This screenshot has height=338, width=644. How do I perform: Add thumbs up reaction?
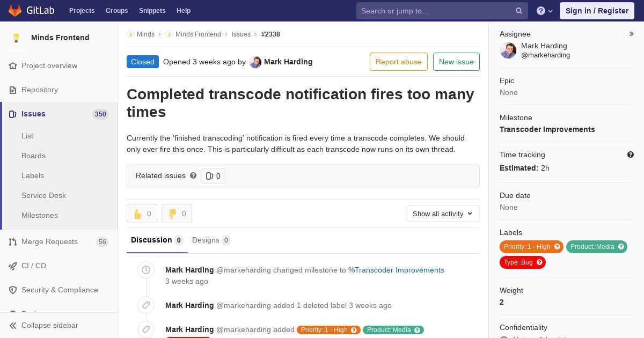pyautogui.click(x=142, y=214)
